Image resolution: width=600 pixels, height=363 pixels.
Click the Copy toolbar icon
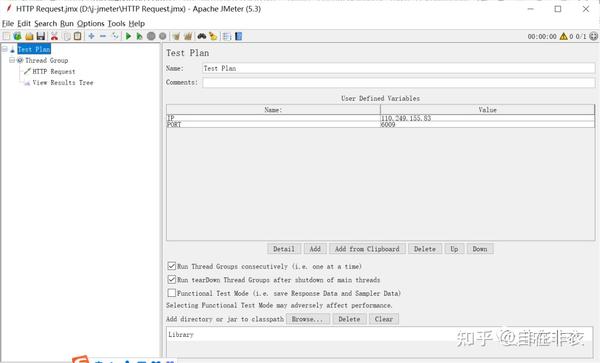[67, 36]
